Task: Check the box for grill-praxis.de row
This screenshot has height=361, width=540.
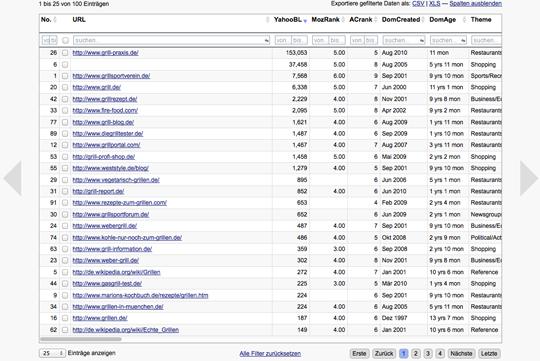Action: 65,53
